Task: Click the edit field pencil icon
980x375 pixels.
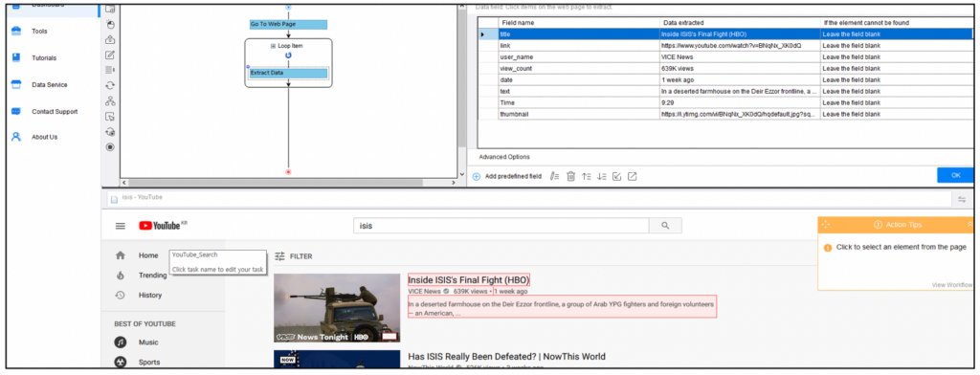Action: pos(554,177)
